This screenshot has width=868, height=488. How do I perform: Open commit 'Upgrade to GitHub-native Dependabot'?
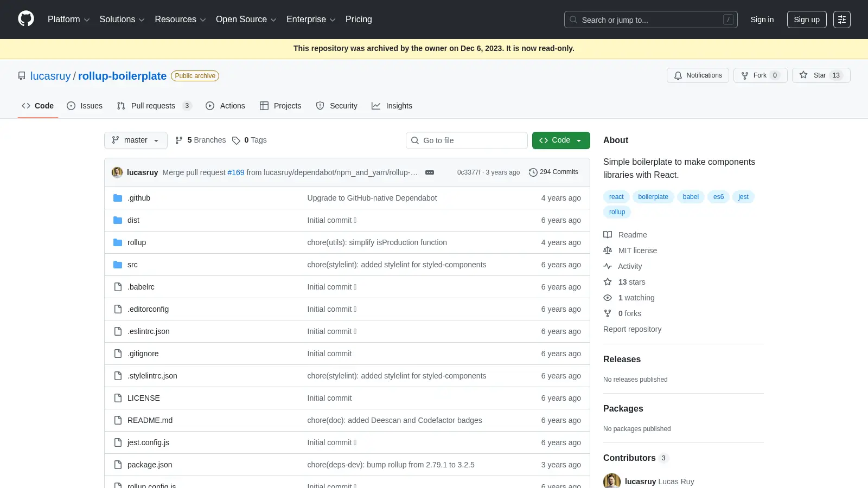coord(372,198)
